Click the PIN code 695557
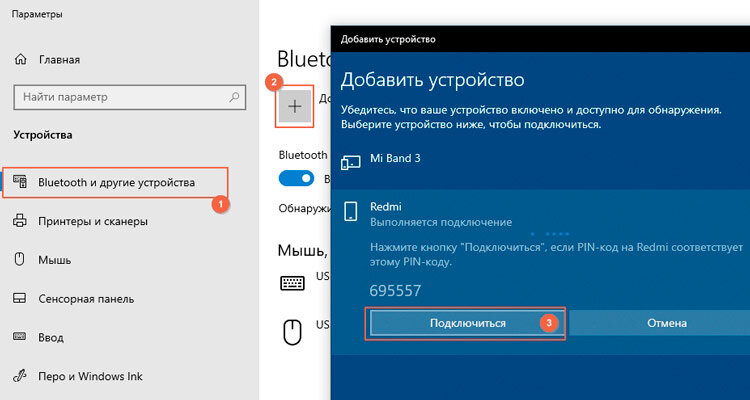The height and width of the screenshot is (400, 750). coord(395,291)
